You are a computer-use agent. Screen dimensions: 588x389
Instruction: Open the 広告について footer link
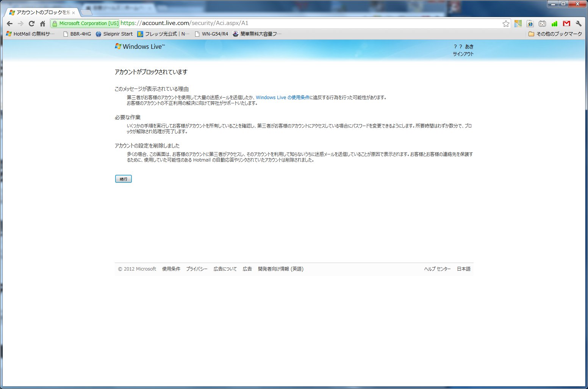pos(225,269)
